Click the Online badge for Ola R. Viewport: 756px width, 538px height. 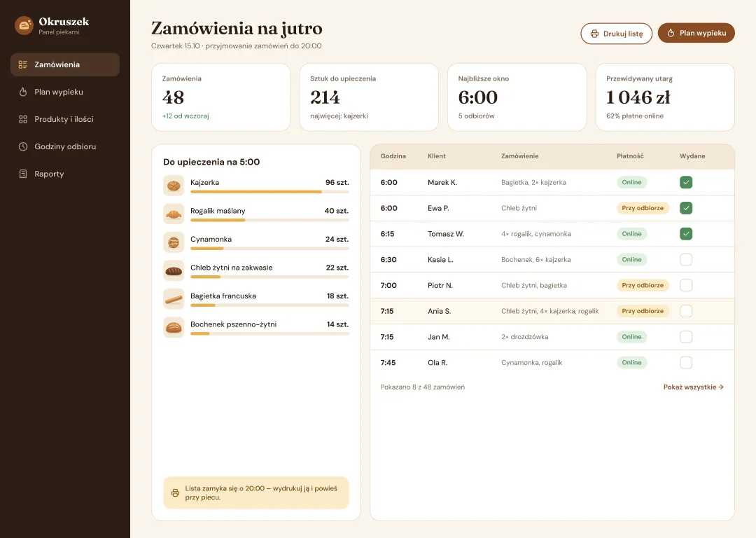pyautogui.click(x=631, y=362)
